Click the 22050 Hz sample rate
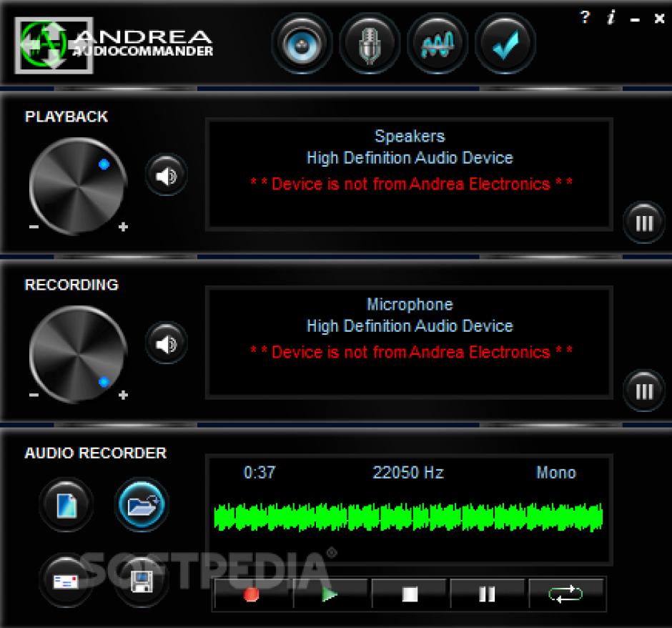This screenshot has width=672, height=628. tap(408, 472)
